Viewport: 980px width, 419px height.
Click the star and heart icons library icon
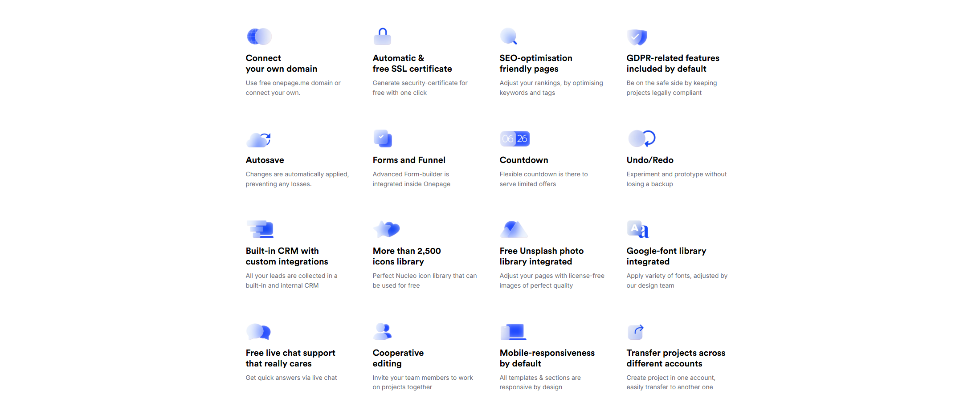[x=387, y=229]
